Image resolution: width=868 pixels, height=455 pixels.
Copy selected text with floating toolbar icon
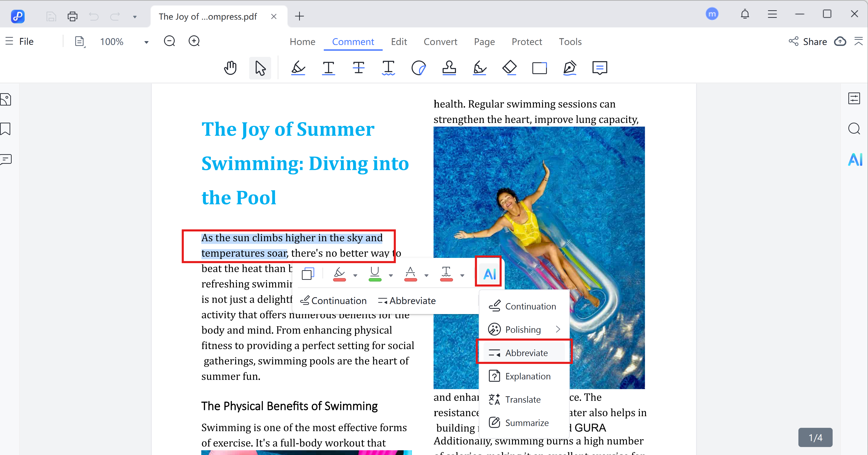[308, 274]
